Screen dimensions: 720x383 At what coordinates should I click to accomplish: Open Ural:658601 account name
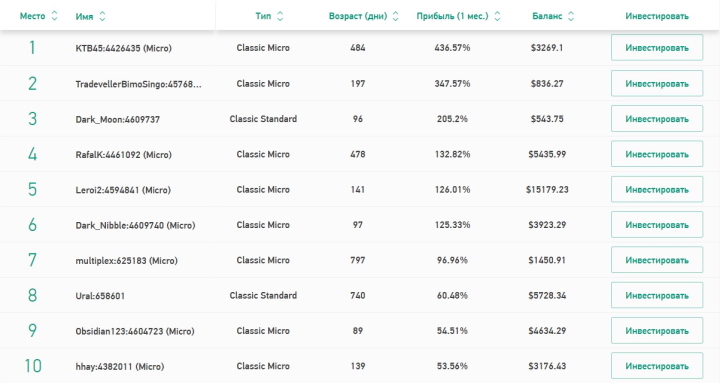100,296
